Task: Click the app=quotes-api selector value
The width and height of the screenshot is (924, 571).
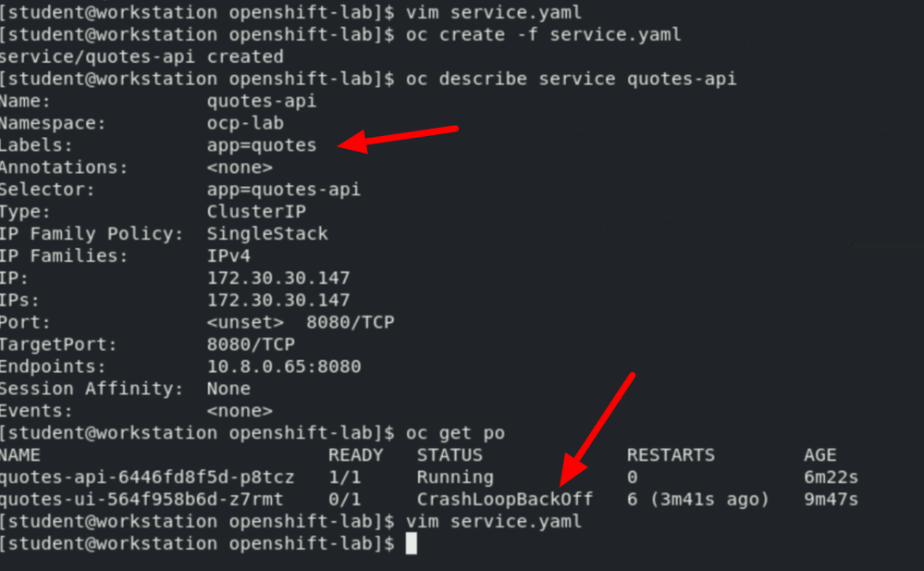Action: pyautogui.click(x=283, y=190)
